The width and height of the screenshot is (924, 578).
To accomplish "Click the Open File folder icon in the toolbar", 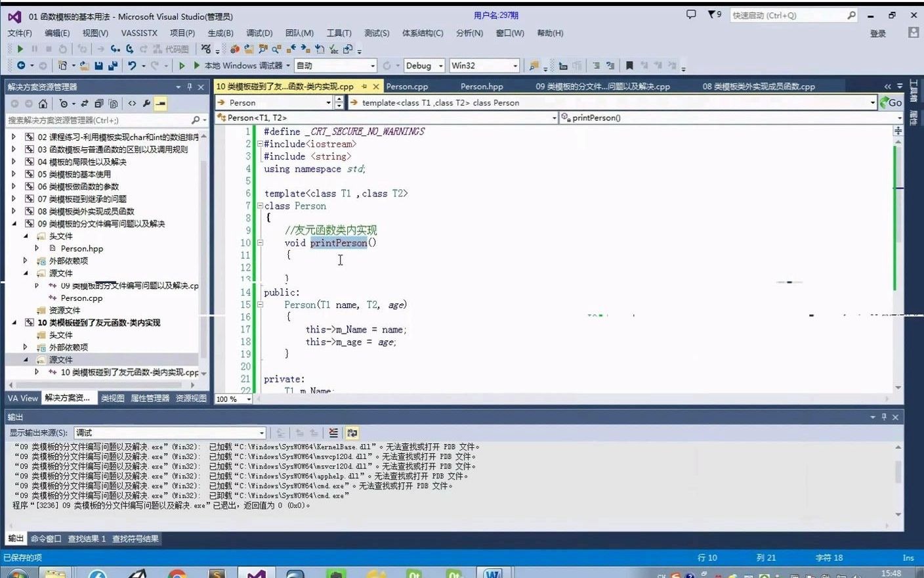I will 85,66.
